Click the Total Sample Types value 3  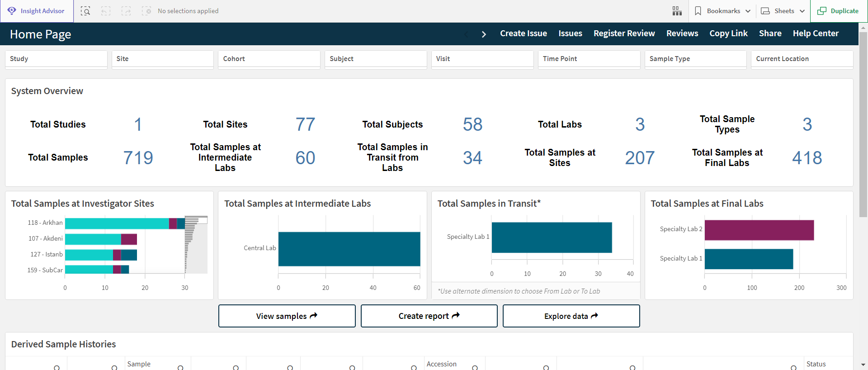click(x=807, y=124)
